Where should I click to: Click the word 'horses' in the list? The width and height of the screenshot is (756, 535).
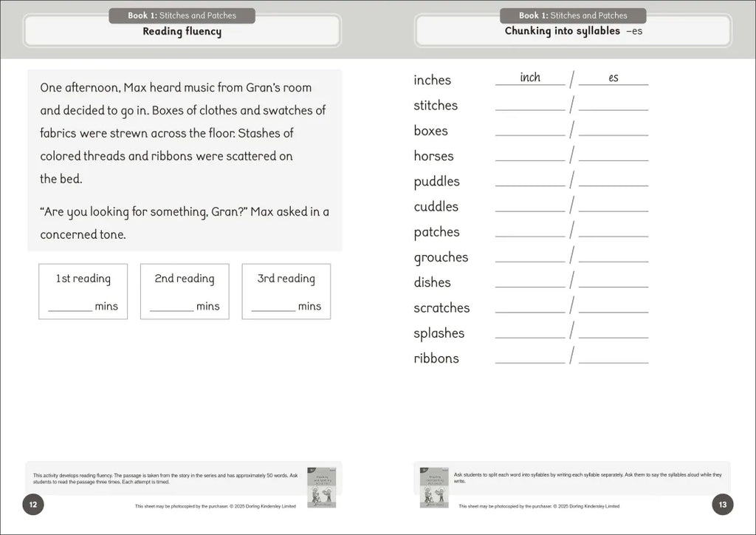click(x=433, y=156)
